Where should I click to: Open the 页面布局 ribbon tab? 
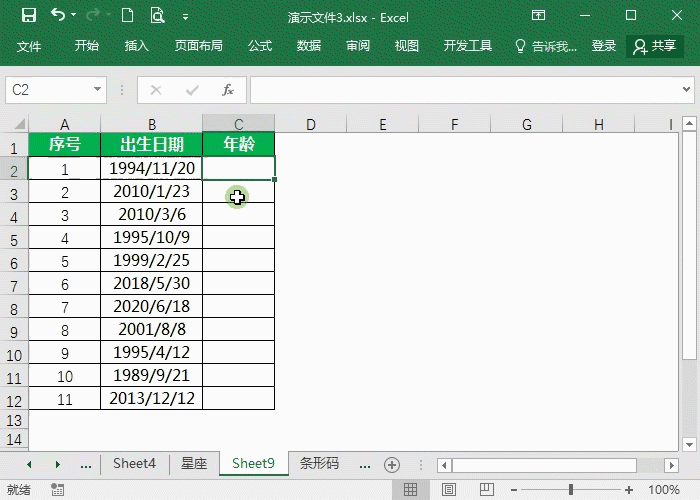coord(199,46)
